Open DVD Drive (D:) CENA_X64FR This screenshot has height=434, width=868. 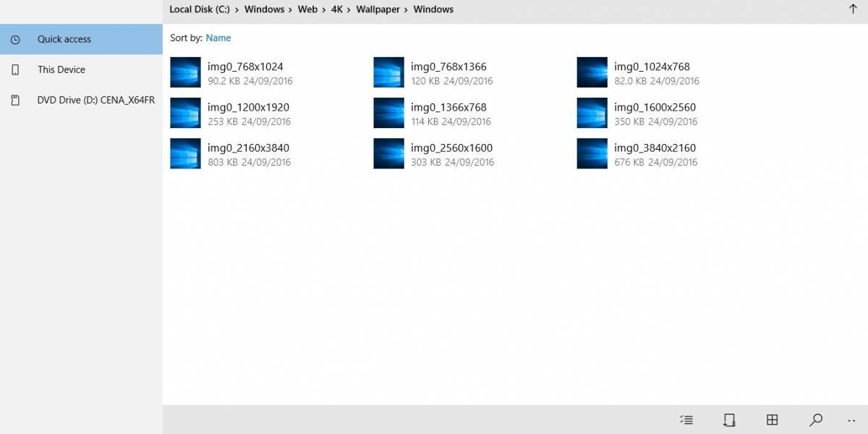coord(81,100)
